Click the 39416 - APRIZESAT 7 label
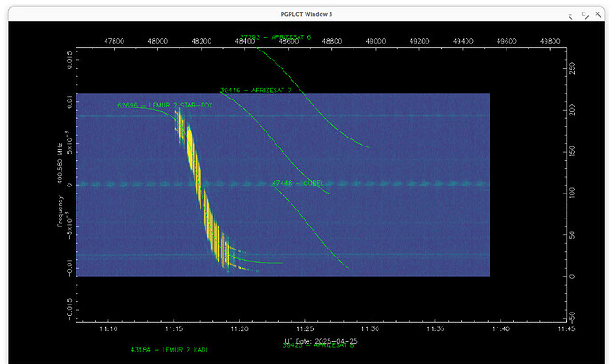Viewport: 613px width, 364px height. point(256,91)
